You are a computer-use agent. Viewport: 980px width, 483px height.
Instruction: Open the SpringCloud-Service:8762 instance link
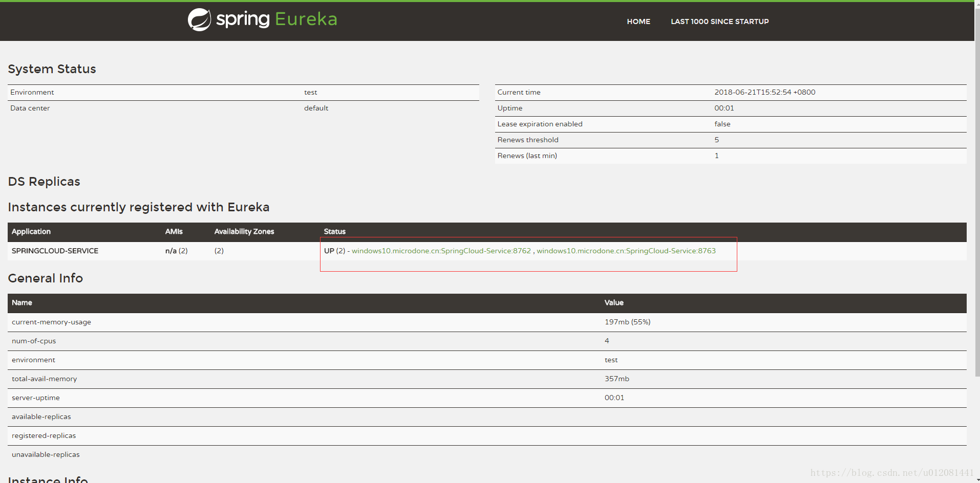point(441,251)
